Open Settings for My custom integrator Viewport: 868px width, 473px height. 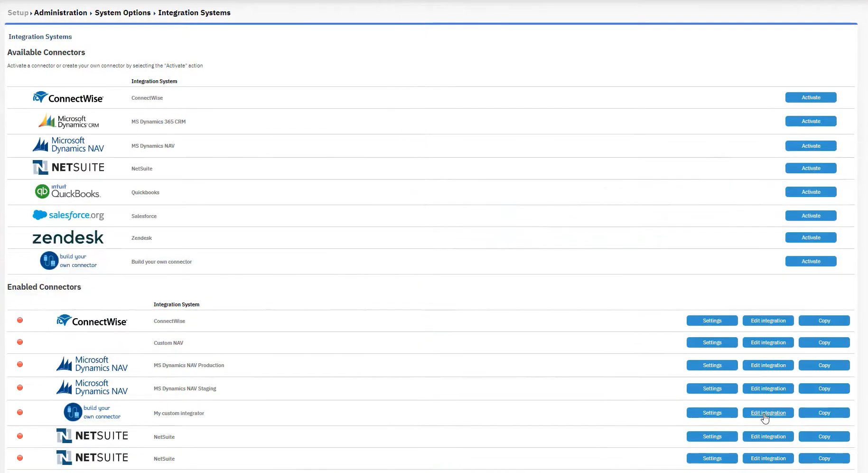point(712,413)
